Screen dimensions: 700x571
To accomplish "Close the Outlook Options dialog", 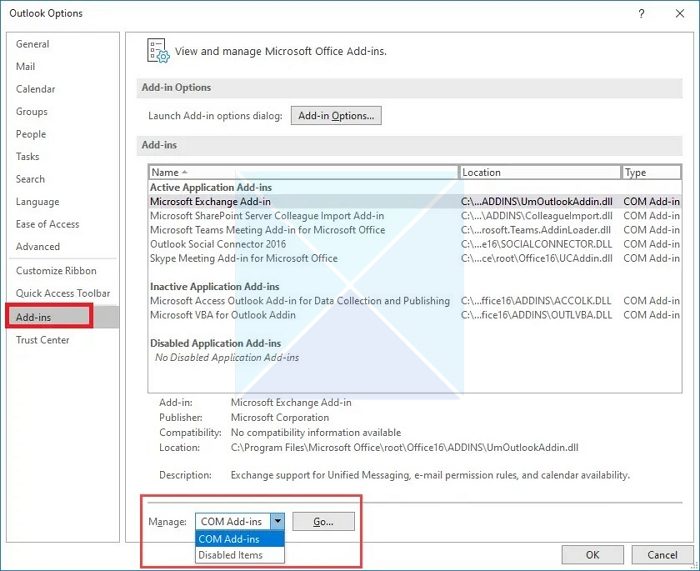I will point(680,13).
